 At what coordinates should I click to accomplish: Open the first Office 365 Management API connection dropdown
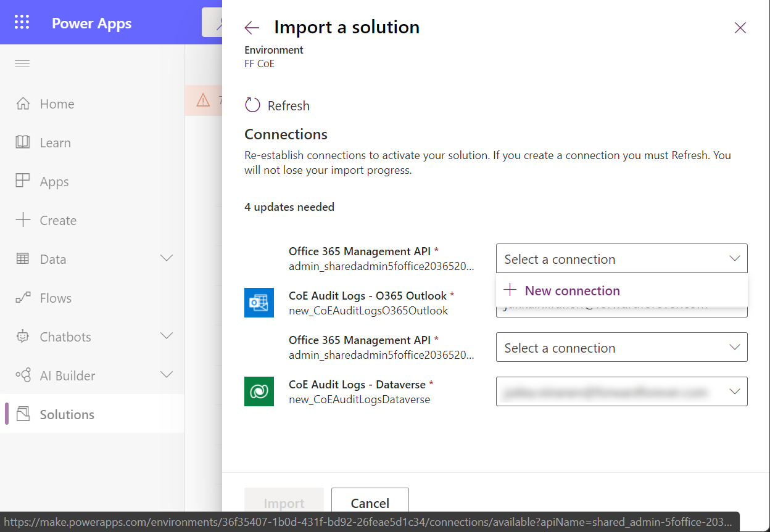tap(621, 258)
